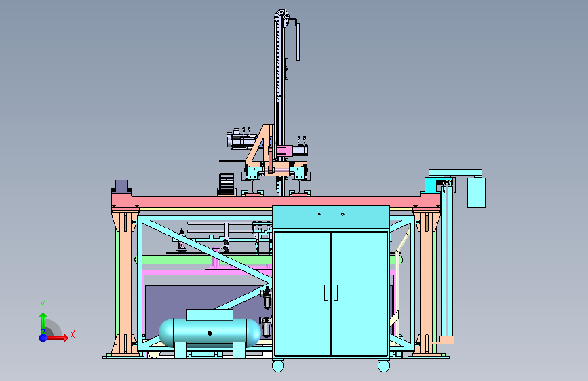Pick the right cabinet door handle

336,293
